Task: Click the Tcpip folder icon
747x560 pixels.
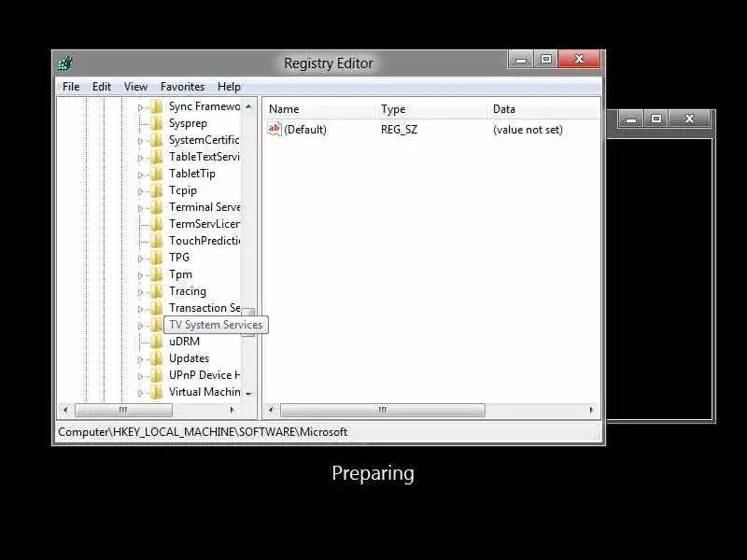Action: (x=156, y=190)
